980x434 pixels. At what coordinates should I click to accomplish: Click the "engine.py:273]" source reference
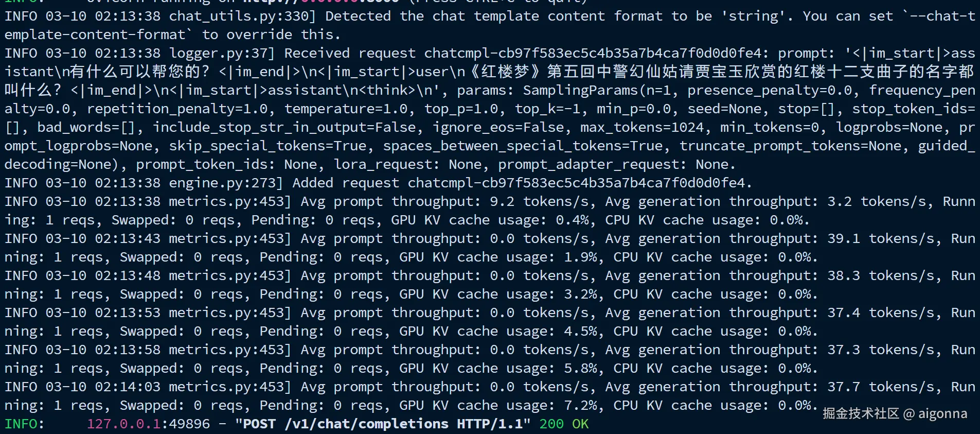(226, 183)
